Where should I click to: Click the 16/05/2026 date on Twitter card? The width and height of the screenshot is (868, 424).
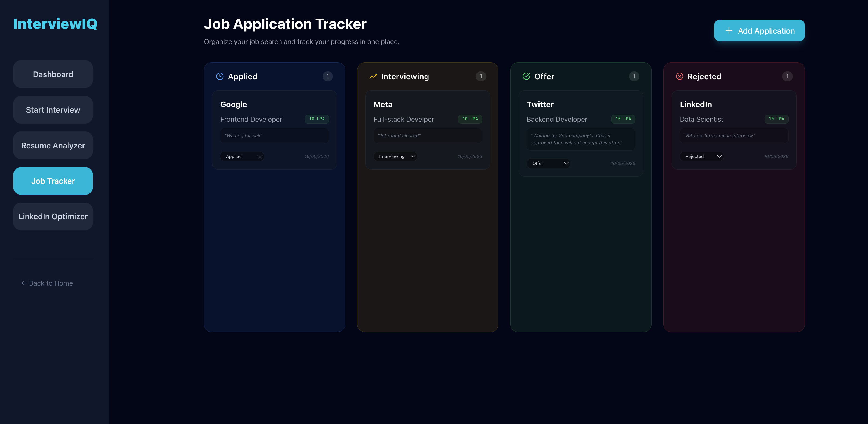coord(623,163)
